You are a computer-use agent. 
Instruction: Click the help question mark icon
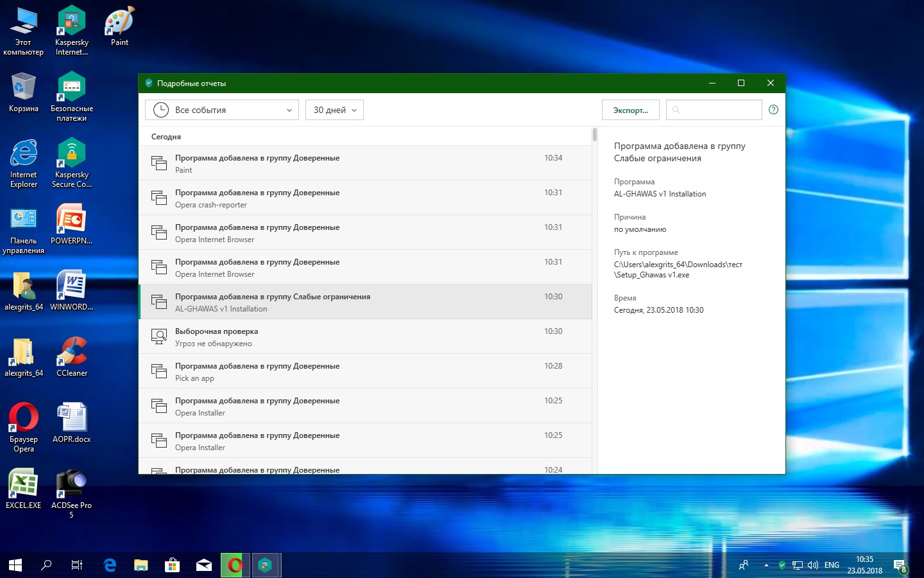point(773,110)
